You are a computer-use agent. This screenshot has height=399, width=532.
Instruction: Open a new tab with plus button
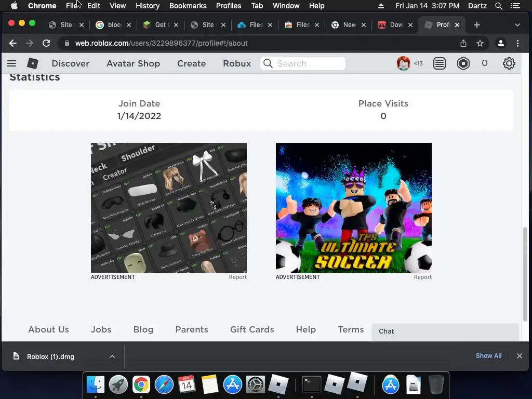coord(477,25)
